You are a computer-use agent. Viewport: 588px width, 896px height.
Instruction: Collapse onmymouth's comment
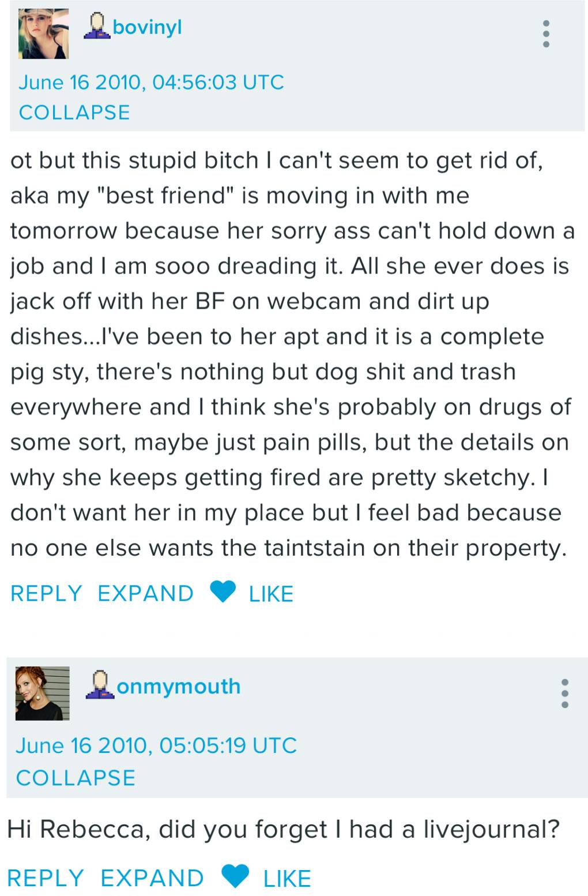[x=76, y=778]
